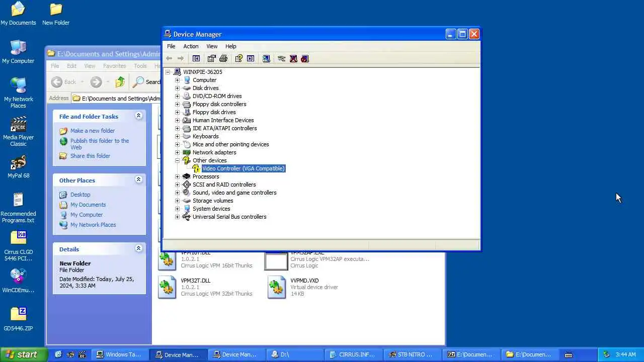Image resolution: width=644 pixels, height=362 pixels.
Task: Switch to the D:\ taskbar button
Action: coord(294,354)
